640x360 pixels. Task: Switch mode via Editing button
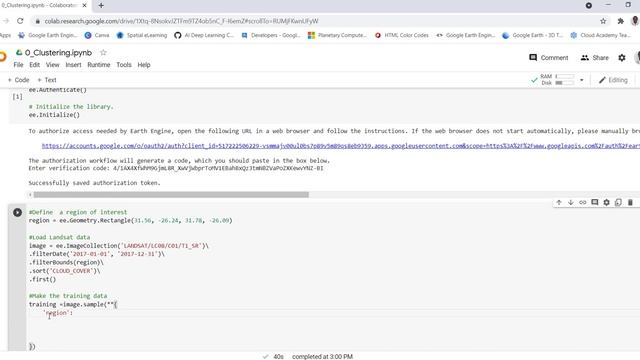tap(613, 80)
